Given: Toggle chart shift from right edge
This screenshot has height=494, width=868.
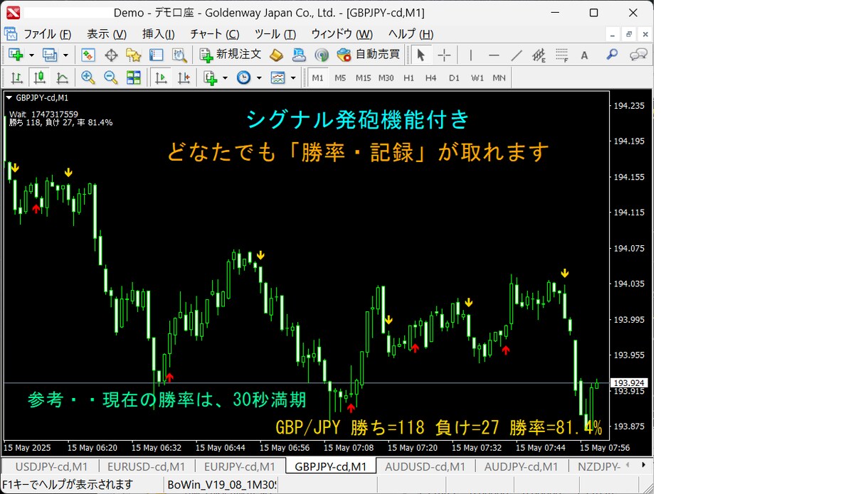Looking at the screenshot, I should 184,77.
